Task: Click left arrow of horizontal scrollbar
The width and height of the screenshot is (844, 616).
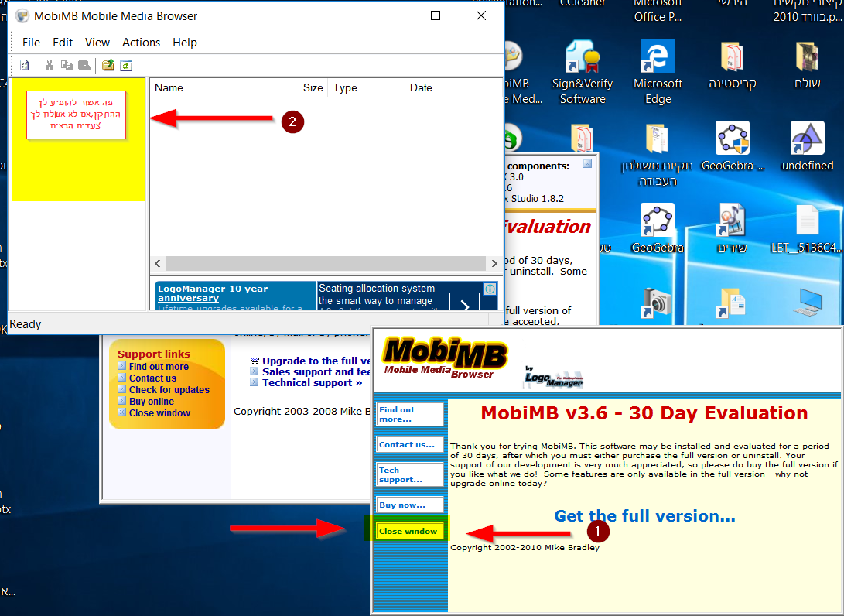Action: [x=158, y=263]
